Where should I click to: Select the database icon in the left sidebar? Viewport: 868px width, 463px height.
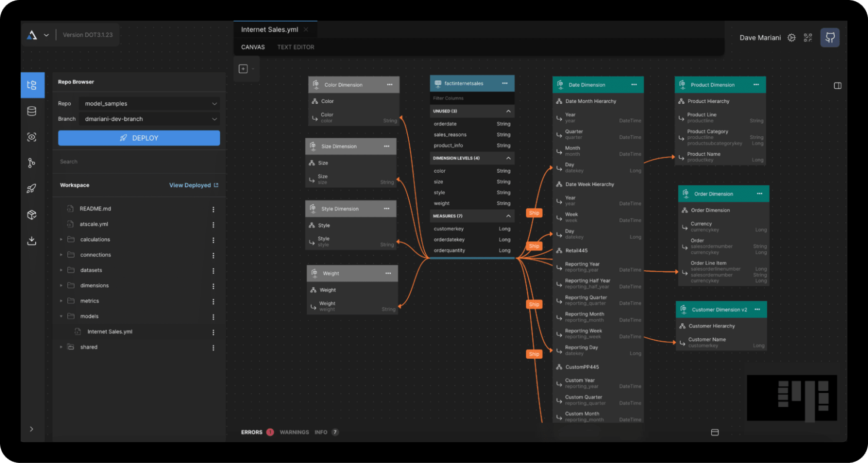pos(32,111)
